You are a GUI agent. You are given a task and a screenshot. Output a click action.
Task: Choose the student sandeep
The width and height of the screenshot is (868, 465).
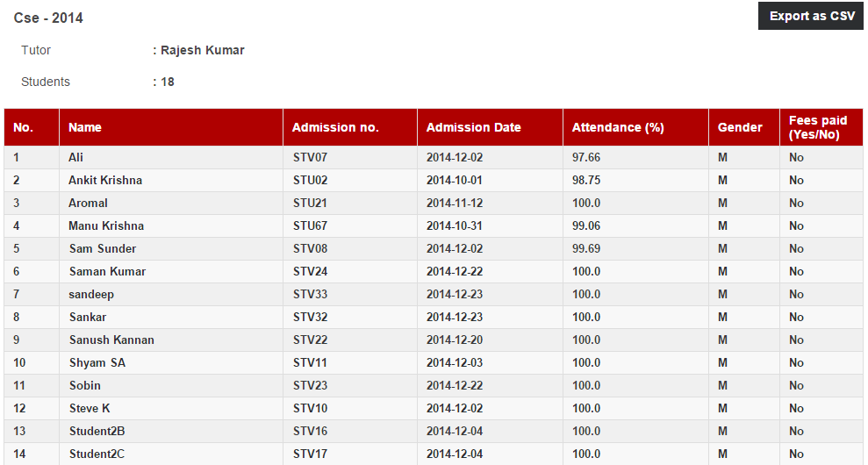click(91, 295)
